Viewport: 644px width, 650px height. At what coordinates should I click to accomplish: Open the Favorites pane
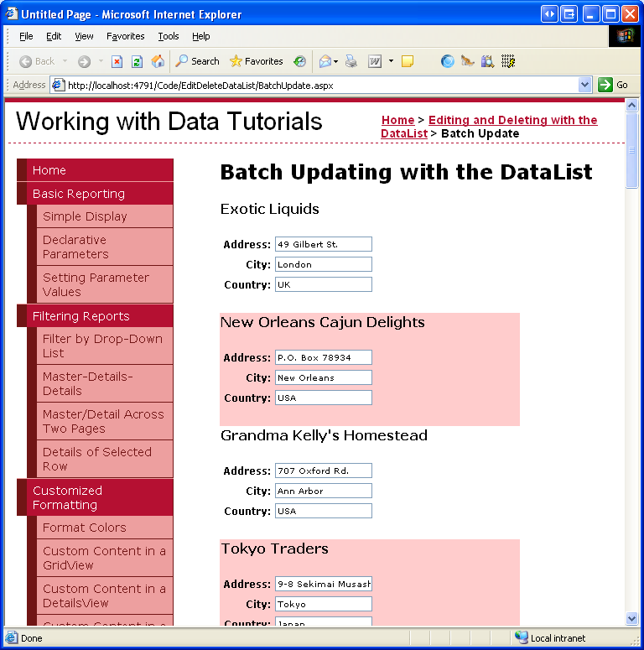256,61
